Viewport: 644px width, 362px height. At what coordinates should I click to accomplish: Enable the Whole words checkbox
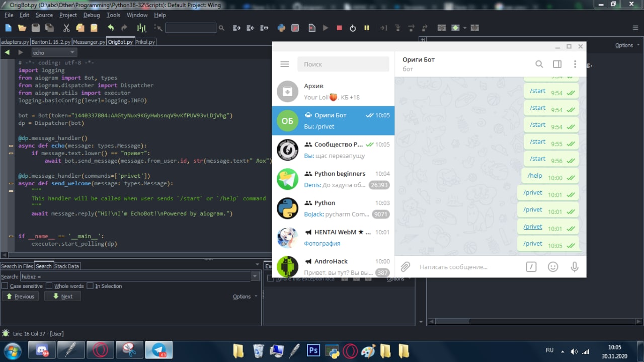click(x=49, y=286)
